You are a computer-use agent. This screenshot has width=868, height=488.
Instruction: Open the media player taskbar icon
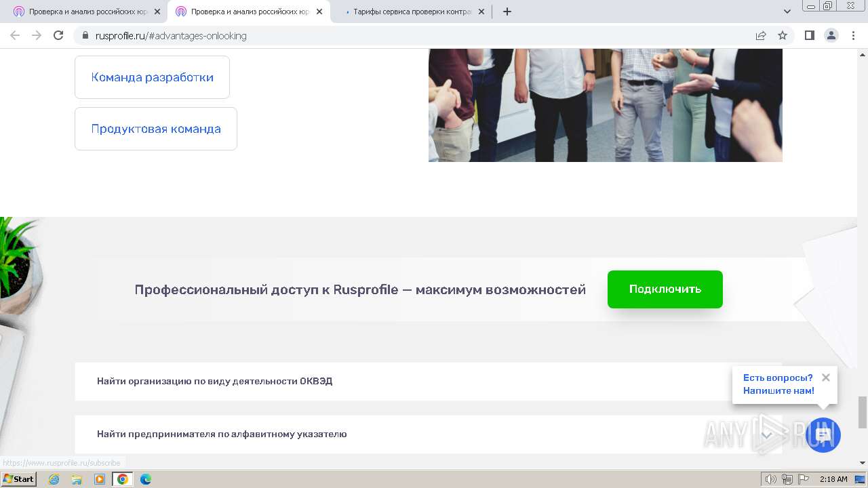[100, 479]
